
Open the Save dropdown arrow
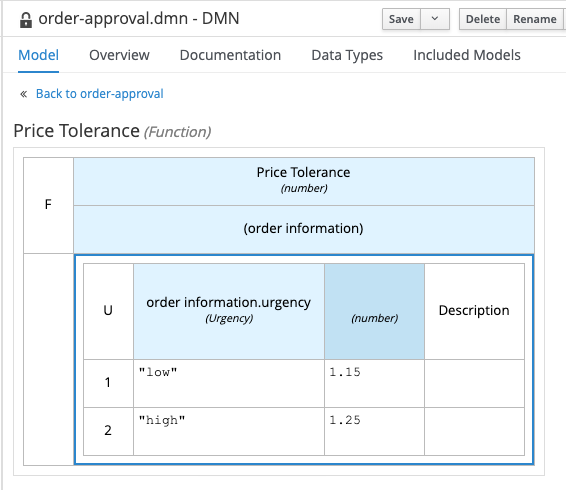click(435, 19)
